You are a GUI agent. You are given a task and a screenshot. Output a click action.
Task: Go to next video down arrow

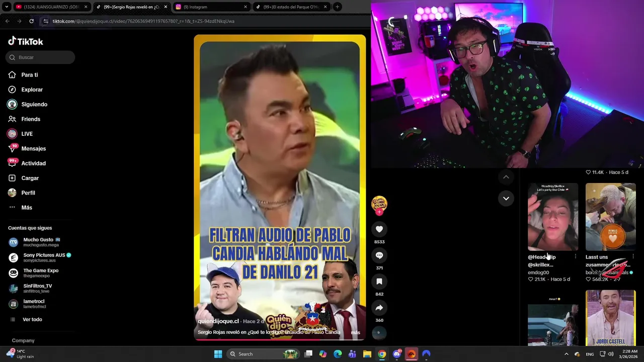(x=506, y=199)
